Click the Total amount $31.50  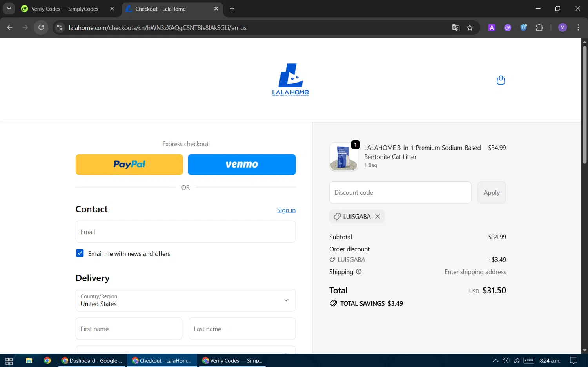(x=494, y=290)
